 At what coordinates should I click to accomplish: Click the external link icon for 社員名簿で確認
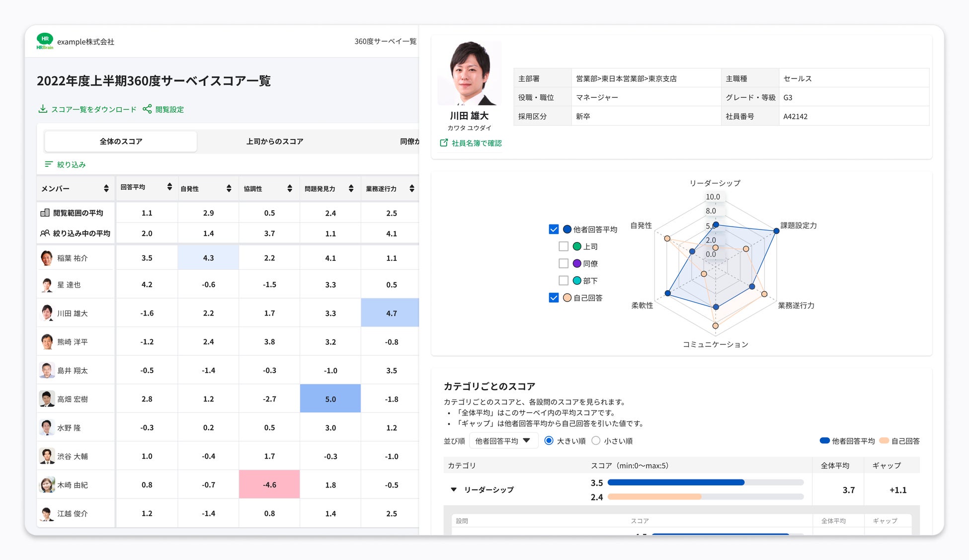point(444,143)
